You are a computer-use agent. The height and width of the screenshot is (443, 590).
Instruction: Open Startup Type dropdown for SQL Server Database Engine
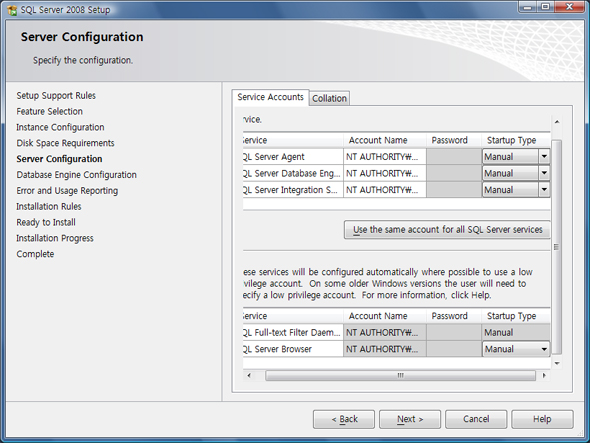(x=544, y=173)
